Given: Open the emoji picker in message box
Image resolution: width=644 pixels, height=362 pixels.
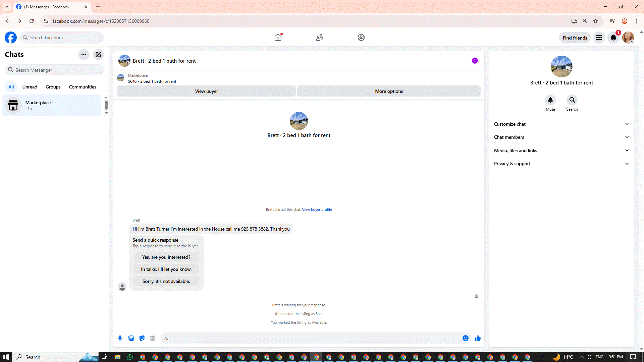Looking at the screenshot, I should click(x=466, y=339).
